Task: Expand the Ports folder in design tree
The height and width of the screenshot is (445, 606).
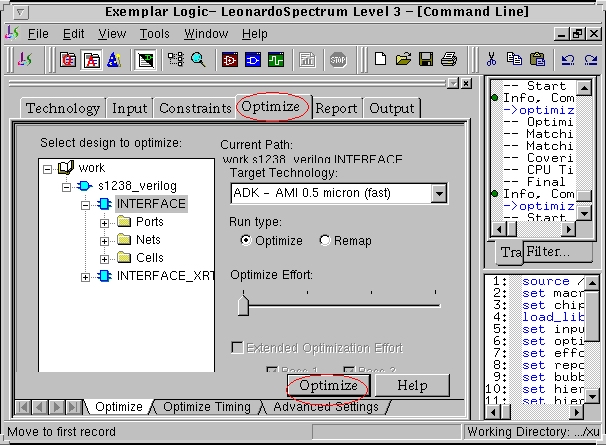Action: (105, 222)
